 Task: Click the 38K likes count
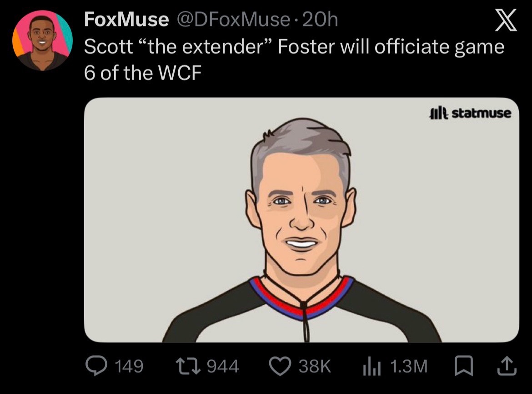[315, 367]
